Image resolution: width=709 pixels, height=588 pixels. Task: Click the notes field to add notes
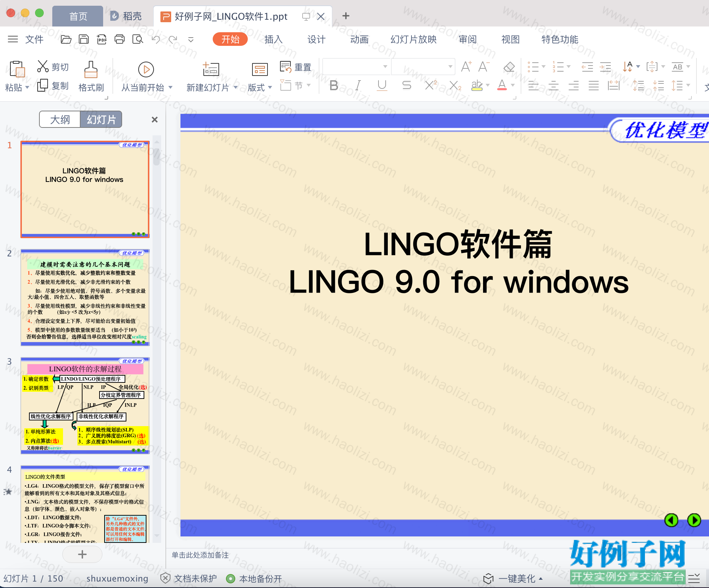click(201, 555)
